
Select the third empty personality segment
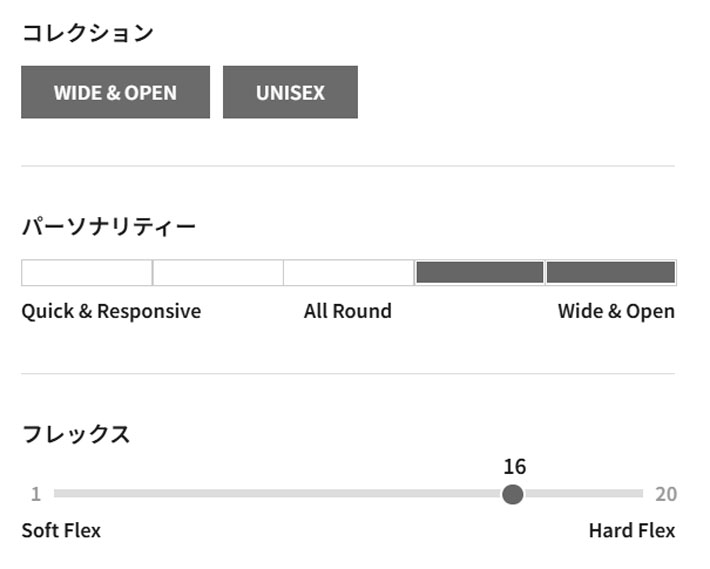coord(349,273)
